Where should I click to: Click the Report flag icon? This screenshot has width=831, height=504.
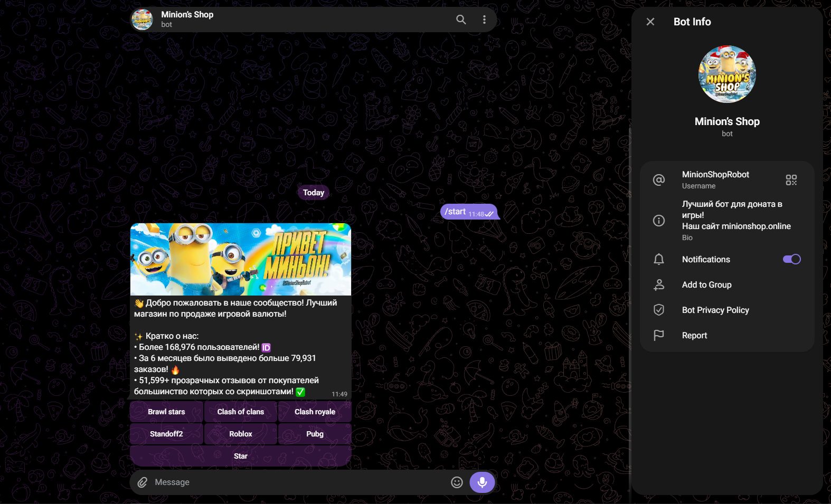point(659,335)
